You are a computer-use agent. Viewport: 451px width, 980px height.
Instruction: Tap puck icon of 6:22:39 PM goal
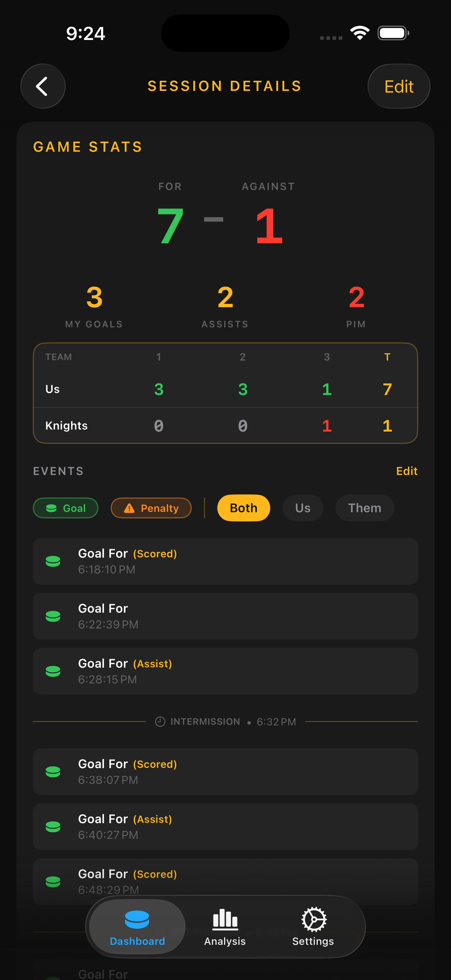[x=53, y=616]
